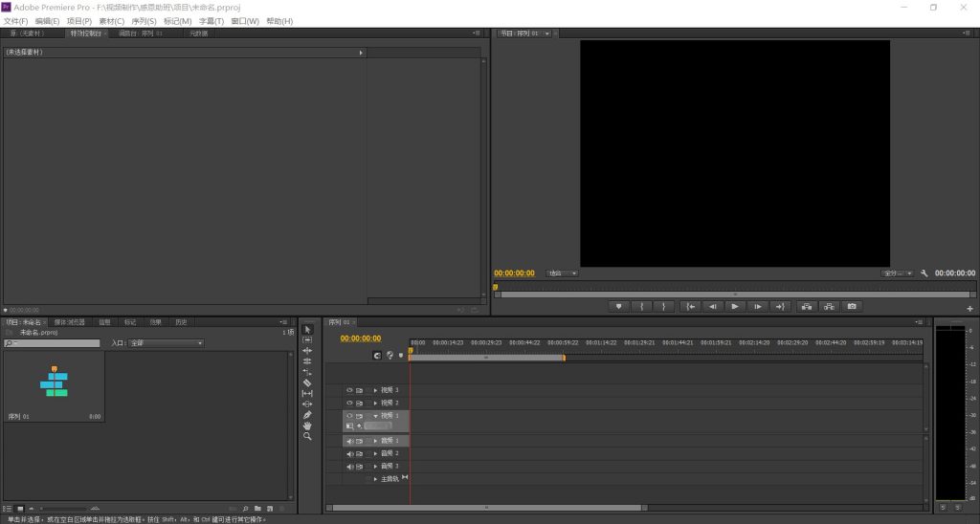Select the Slip tool
The width and height of the screenshot is (980, 524).
coord(307,393)
